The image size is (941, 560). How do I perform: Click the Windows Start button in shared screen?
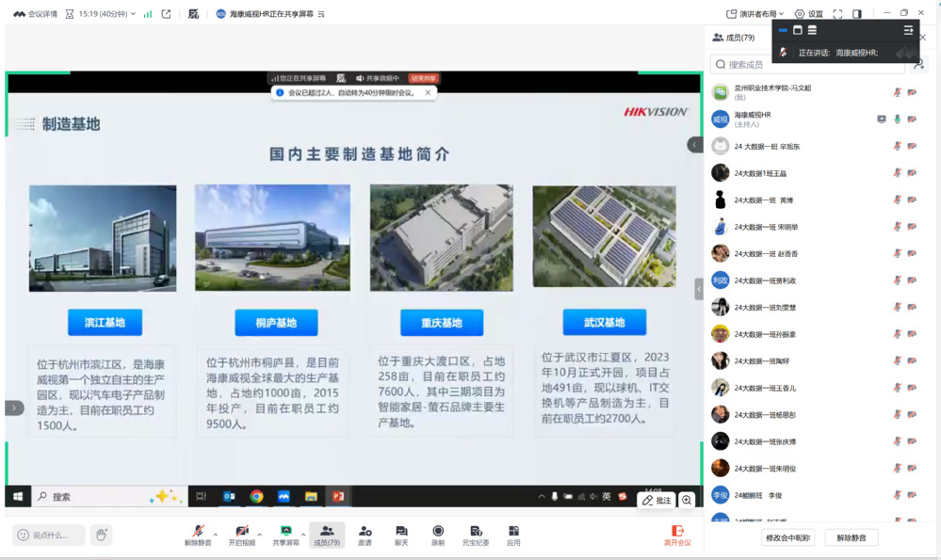tap(18, 496)
